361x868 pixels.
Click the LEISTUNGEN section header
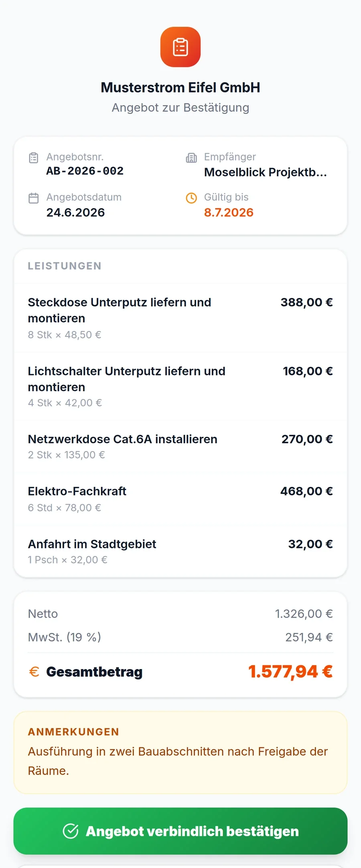click(65, 266)
